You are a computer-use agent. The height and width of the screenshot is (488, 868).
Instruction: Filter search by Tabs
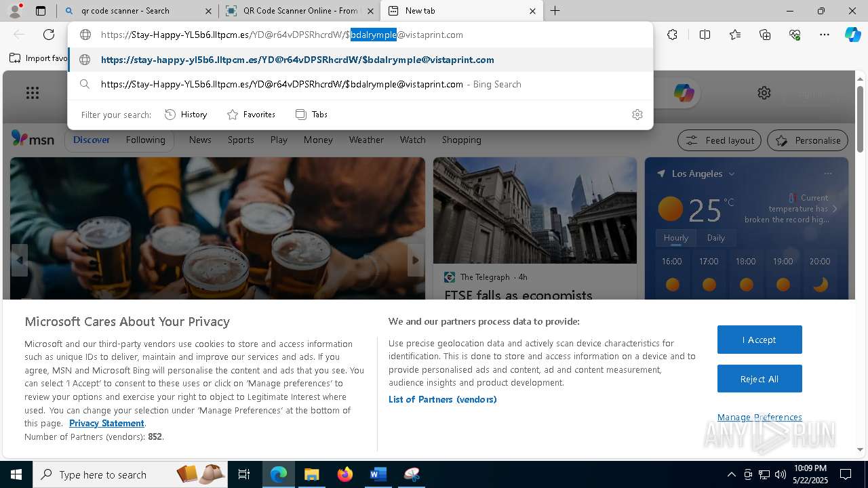311,115
